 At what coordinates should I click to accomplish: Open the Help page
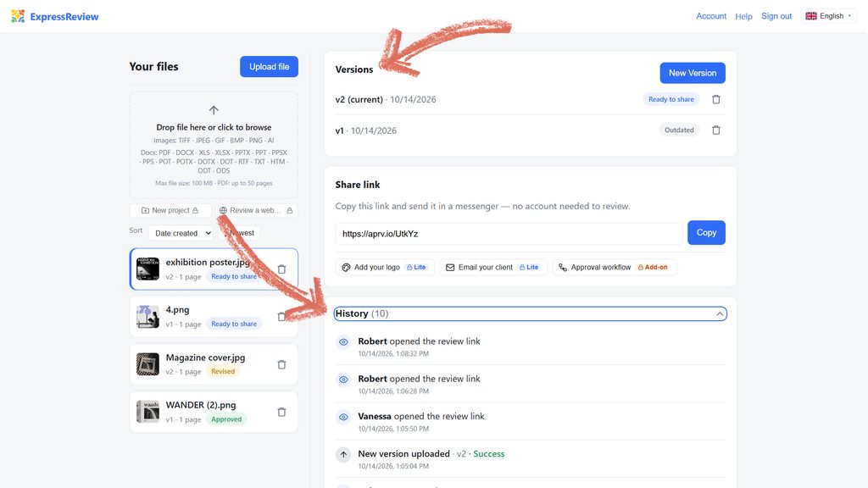coord(743,16)
